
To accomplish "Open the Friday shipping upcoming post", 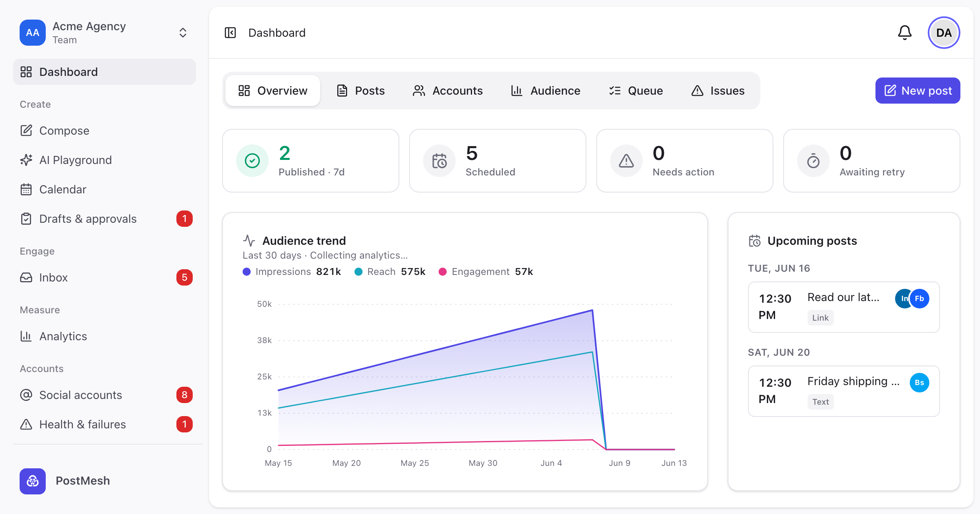I will (x=844, y=391).
